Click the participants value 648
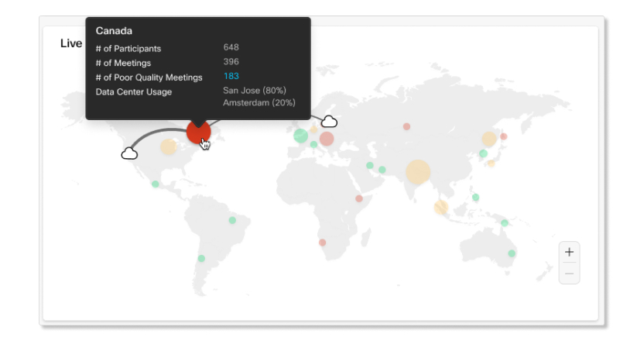Screen dimensions: 644x341 (x=231, y=47)
